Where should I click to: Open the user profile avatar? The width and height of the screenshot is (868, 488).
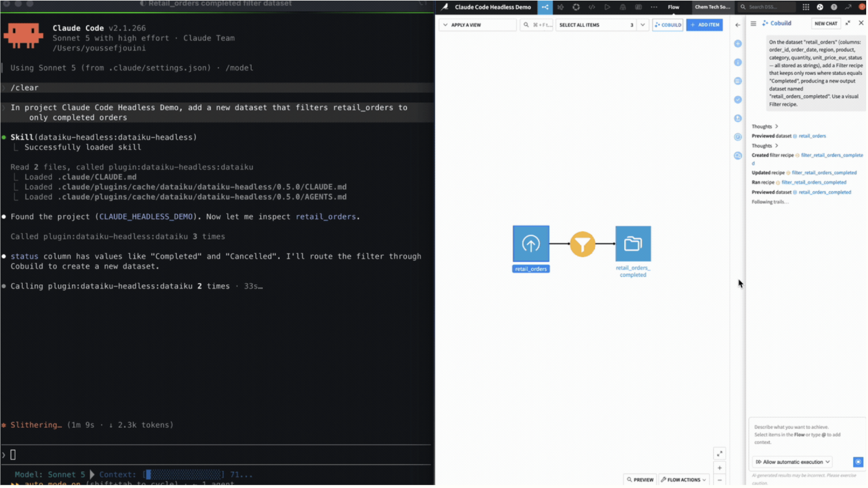(862, 7)
